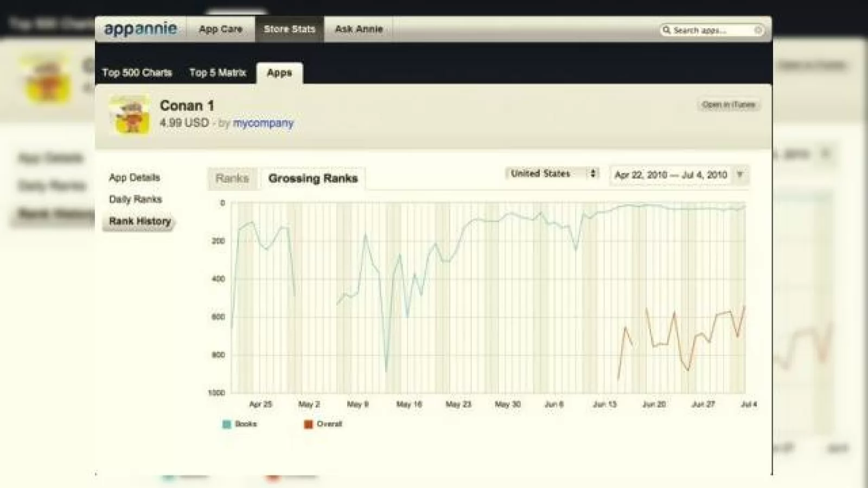Select the Store Stats menu
Viewport: 868px width, 488px height.
click(x=289, y=29)
